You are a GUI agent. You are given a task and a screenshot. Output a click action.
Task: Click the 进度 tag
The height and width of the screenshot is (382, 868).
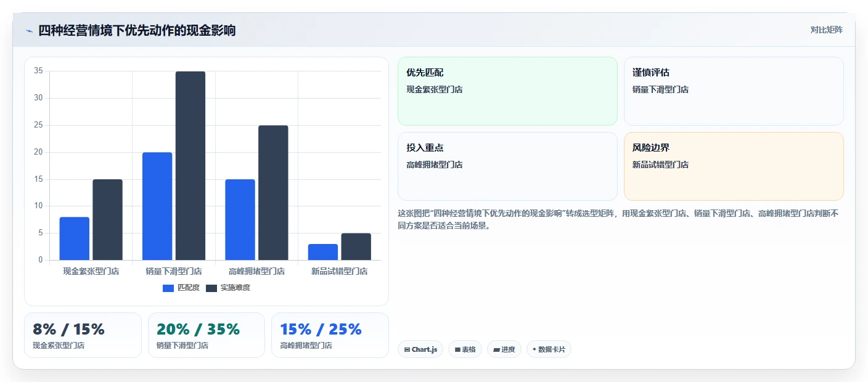point(504,349)
